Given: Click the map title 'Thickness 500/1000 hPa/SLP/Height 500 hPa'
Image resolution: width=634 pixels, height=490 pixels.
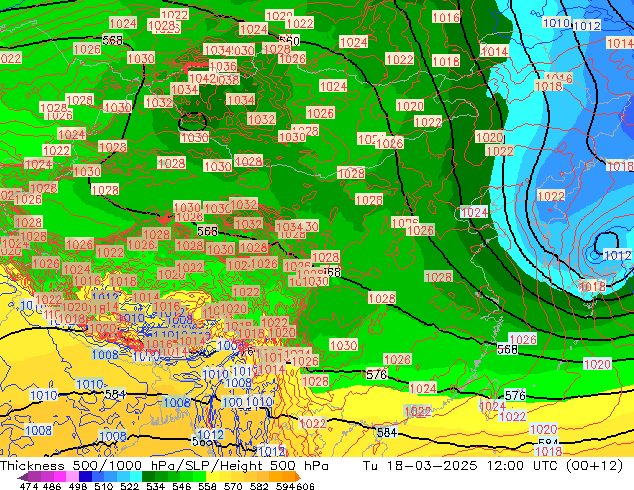Looking at the screenshot, I should click(164, 466).
